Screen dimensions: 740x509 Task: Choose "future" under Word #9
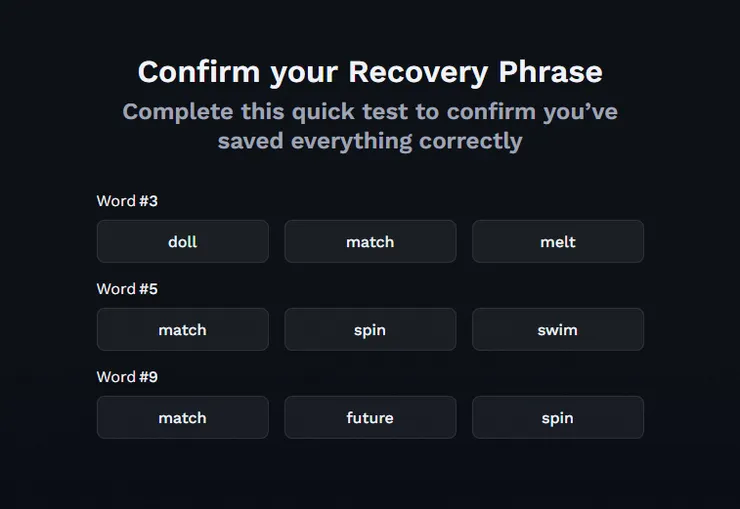click(370, 418)
